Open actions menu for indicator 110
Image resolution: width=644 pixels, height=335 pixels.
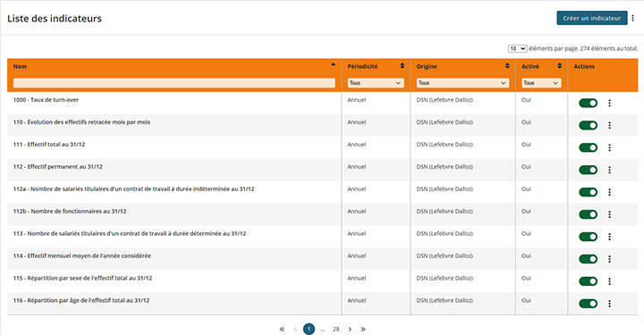609,125
